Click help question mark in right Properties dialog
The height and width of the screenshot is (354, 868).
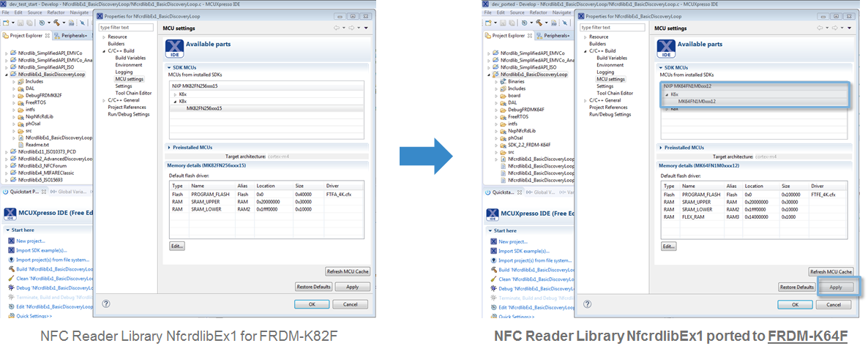588,304
